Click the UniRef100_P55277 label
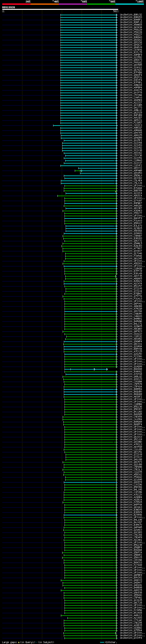This screenshot has height=644, width=146. point(131,213)
